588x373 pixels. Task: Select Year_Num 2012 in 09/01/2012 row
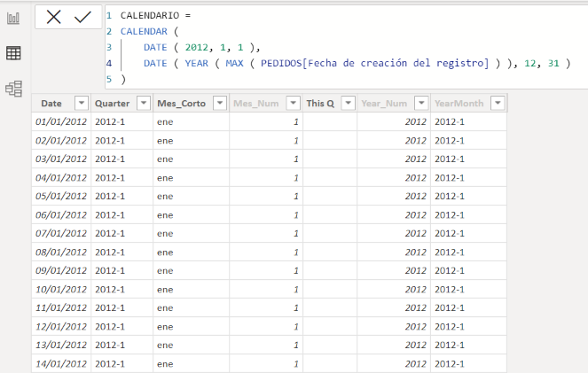pos(394,270)
